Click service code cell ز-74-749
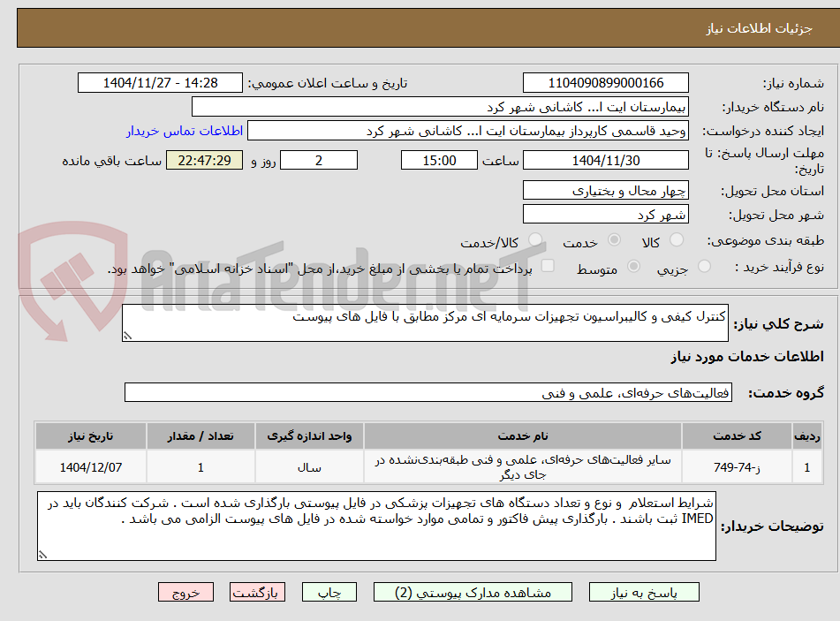Viewport: 840px width, 621px height. (x=737, y=467)
